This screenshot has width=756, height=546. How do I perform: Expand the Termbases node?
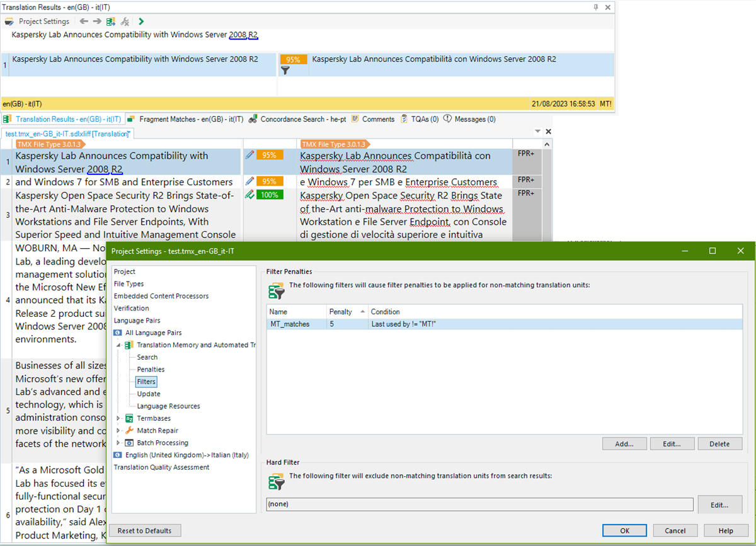[119, 418]
